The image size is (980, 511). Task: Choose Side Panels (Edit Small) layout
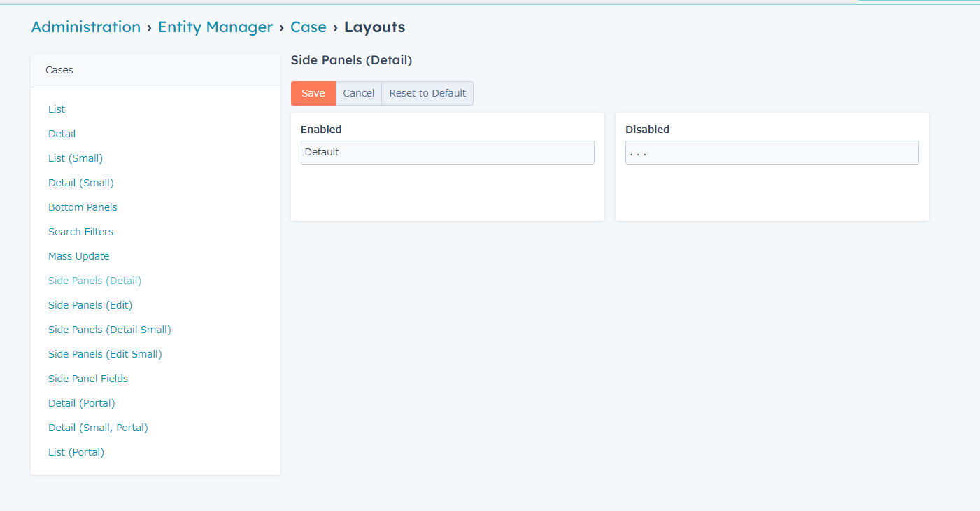[105, 354]
